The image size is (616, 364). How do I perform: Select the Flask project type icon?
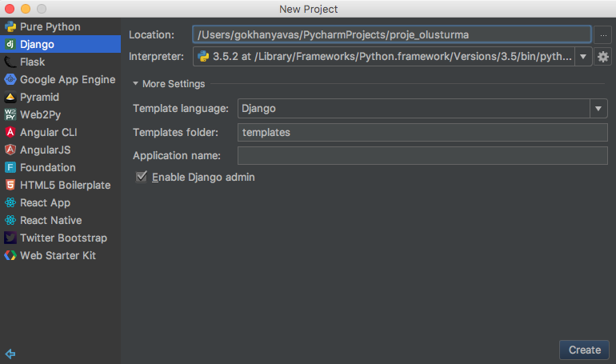[10, 62]
